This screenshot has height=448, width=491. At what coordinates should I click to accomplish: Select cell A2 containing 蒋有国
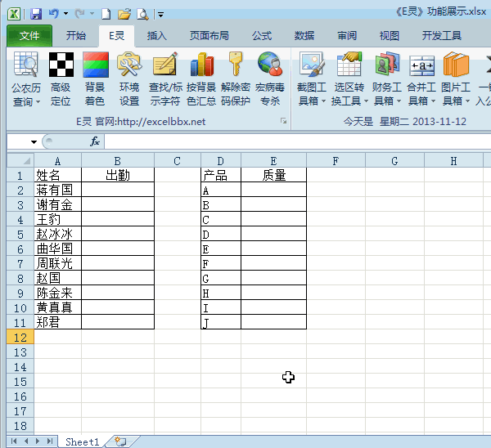point(57,190)
